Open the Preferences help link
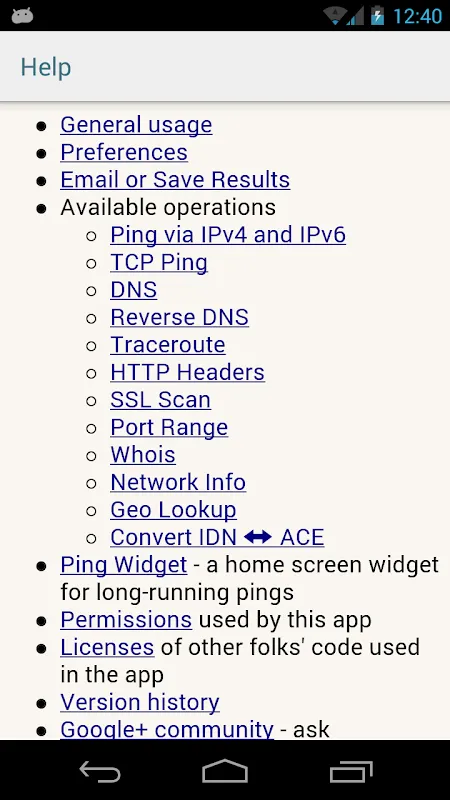 point(124,152)
